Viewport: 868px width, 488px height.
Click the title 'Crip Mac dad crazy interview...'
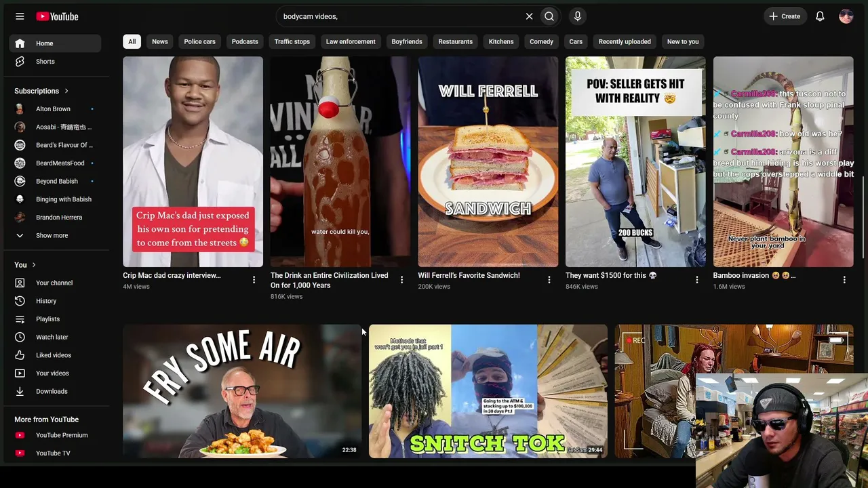click(172, 276)
